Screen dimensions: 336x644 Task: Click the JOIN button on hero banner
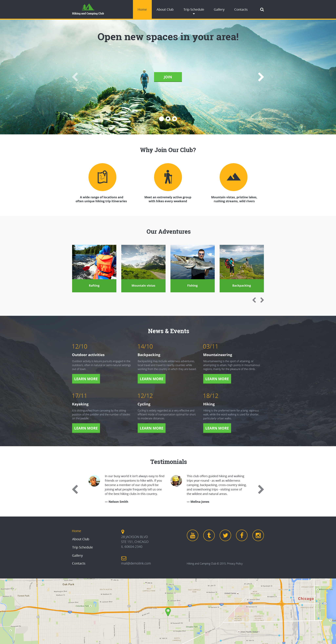point(168,77)
